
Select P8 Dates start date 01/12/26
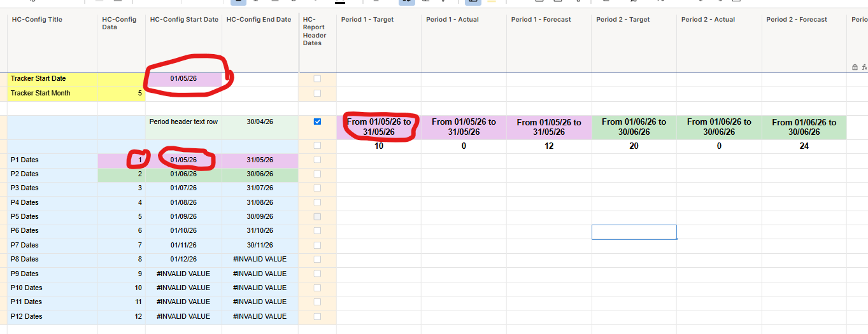(x=184, y=260)
